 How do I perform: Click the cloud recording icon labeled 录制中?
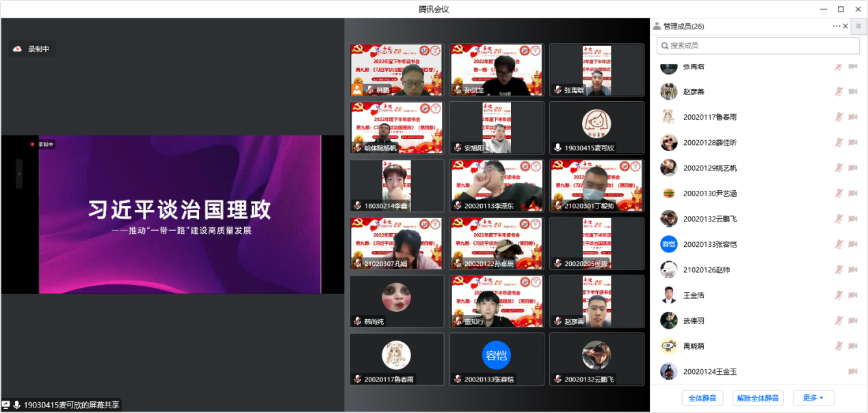click(18, 49)
